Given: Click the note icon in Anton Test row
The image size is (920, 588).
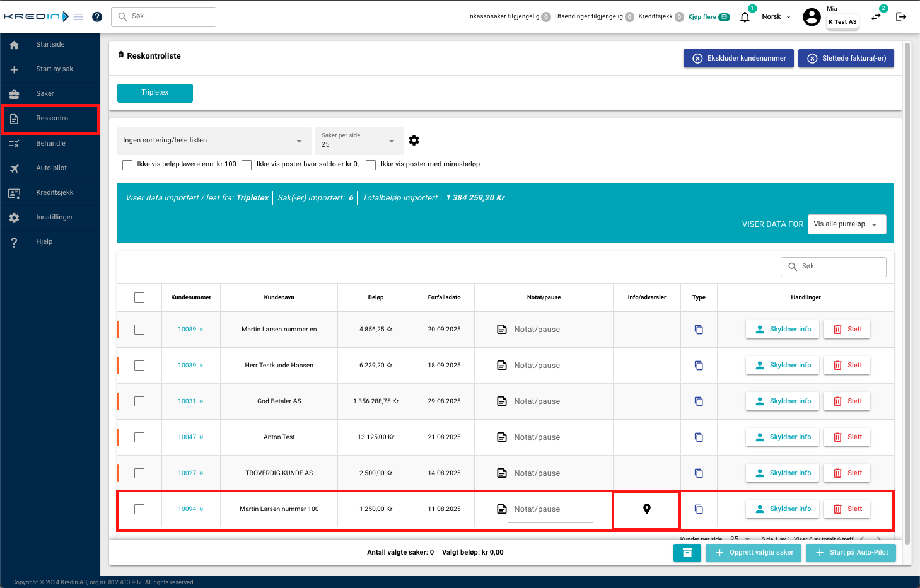Looking at the screenshot, I should 502,437.
